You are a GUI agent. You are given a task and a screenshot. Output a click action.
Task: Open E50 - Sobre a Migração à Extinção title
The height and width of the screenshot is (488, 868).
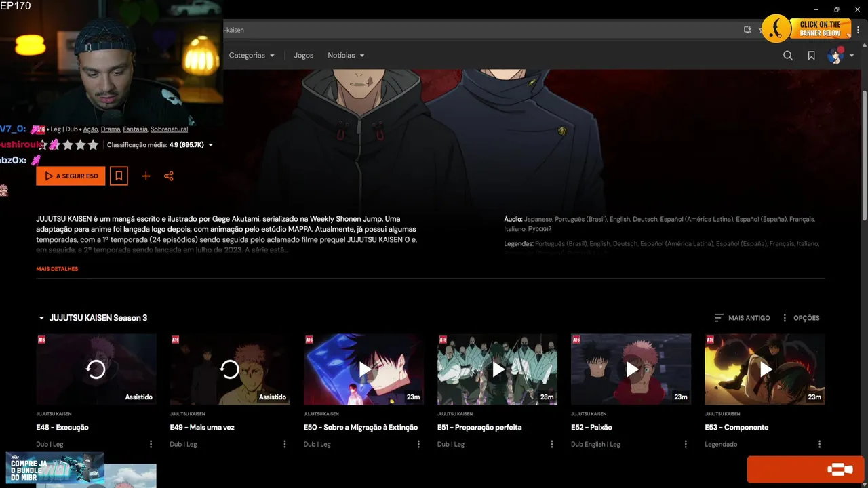[361, 428]
